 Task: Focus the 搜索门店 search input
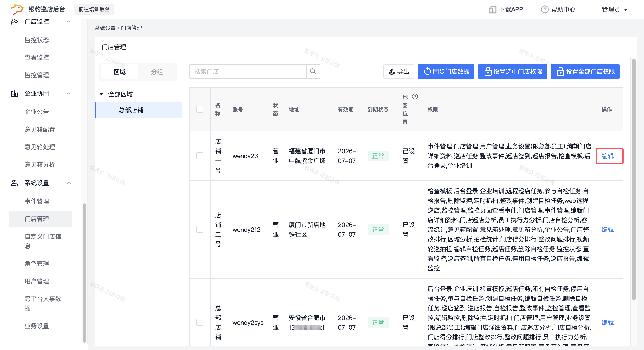(248, 72)
